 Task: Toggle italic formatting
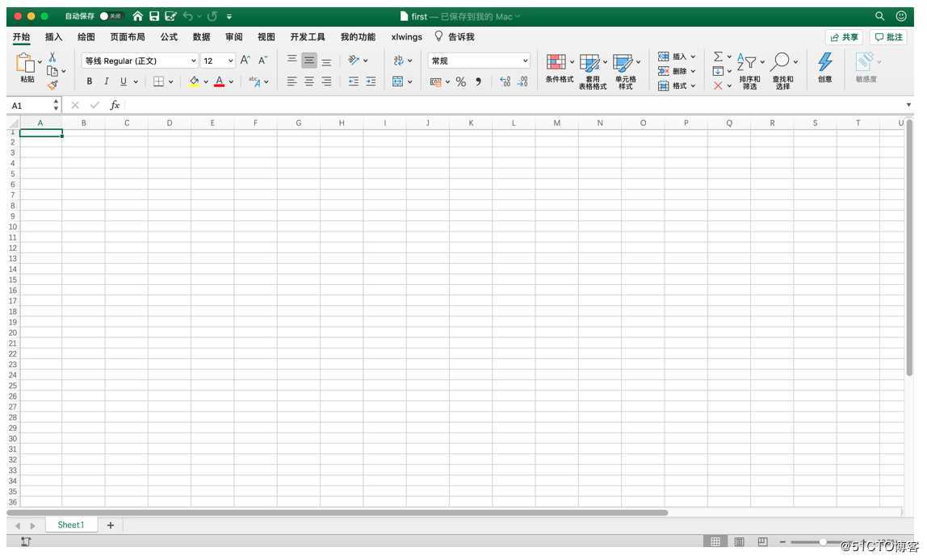(x=107, y=81)
